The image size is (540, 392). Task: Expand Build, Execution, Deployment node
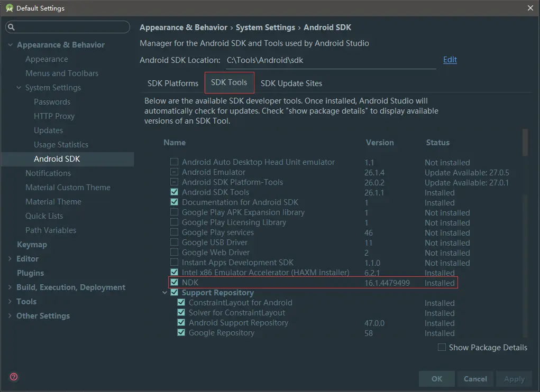(10, 287)
